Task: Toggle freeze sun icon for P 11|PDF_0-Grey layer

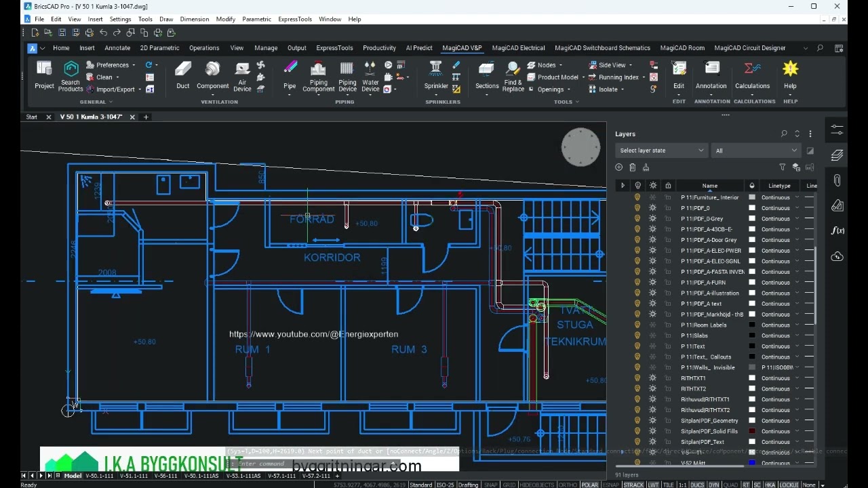Action: [652, 219]
